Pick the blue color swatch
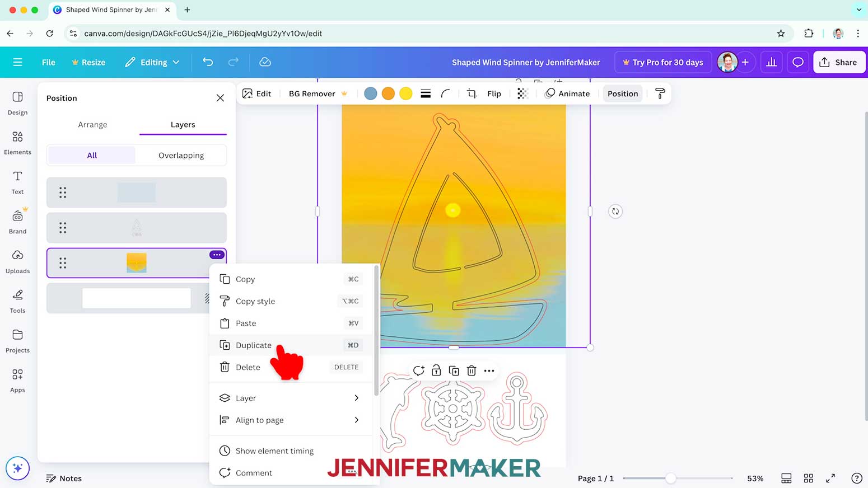 pos(370,93)
